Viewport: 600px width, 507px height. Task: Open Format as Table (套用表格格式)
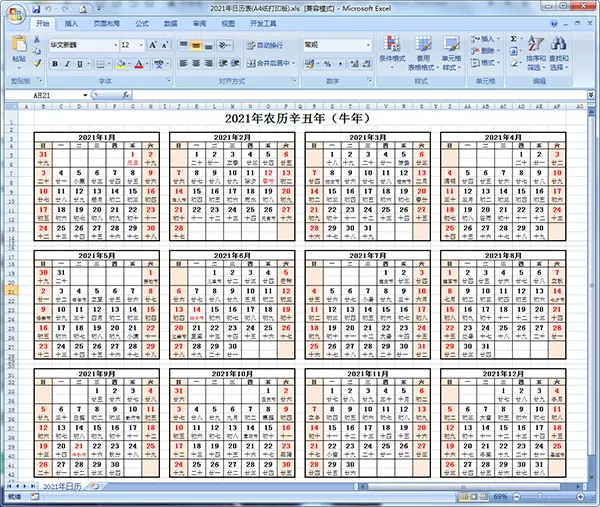(x=423, y=53)
